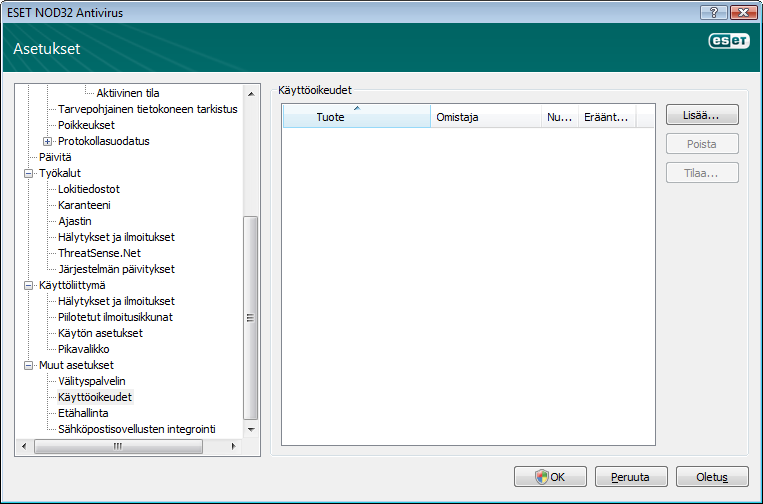Click the Eräänt... column header
The height and width of the screenshot is (504, 763).
pos(607,116)
